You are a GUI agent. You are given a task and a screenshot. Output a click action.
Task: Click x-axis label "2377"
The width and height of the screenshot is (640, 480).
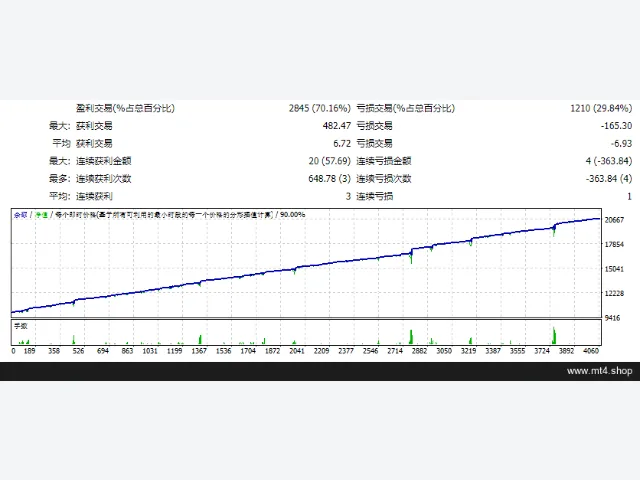pos(346,351)
